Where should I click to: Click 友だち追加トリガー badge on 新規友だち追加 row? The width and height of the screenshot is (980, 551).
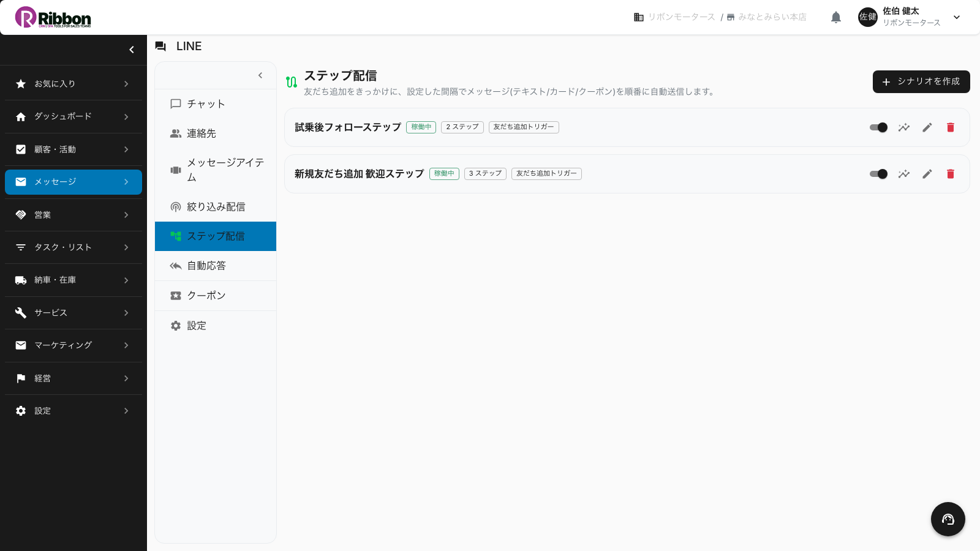(x=546, y=174)
